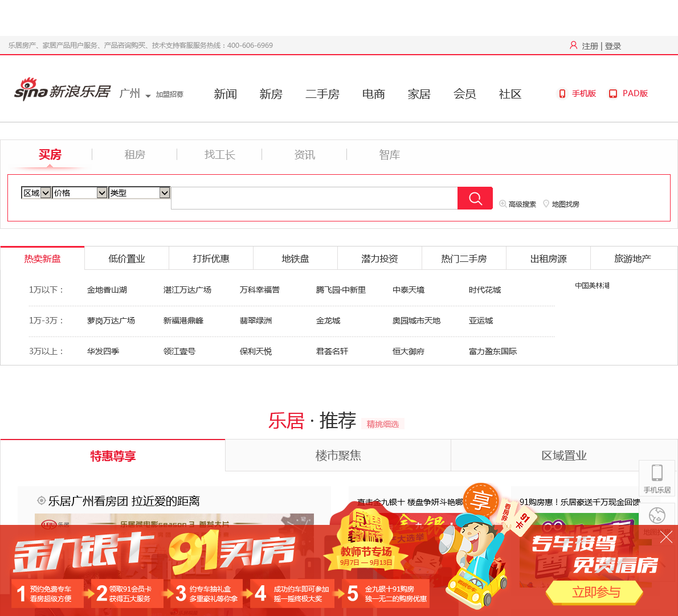Image resolution: width=678 pixels, height=616 pixels.
Task: Open the 腾飞园·中新里 listing
Action: (341, 290)
